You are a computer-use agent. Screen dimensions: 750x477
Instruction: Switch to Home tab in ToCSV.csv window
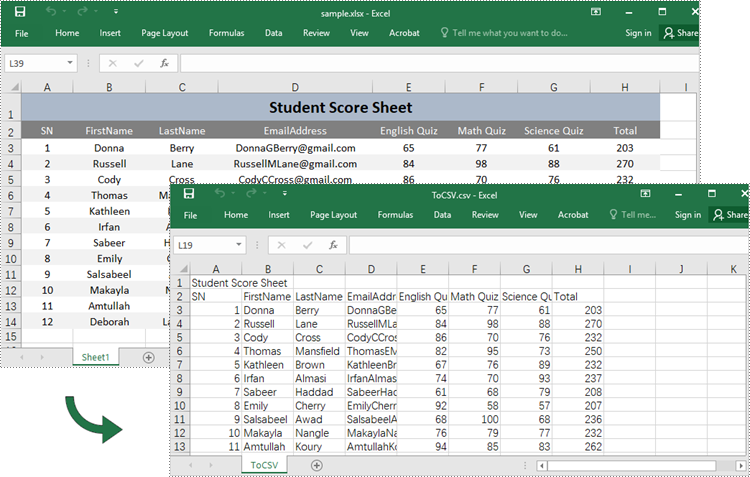(x=236, y=215)
